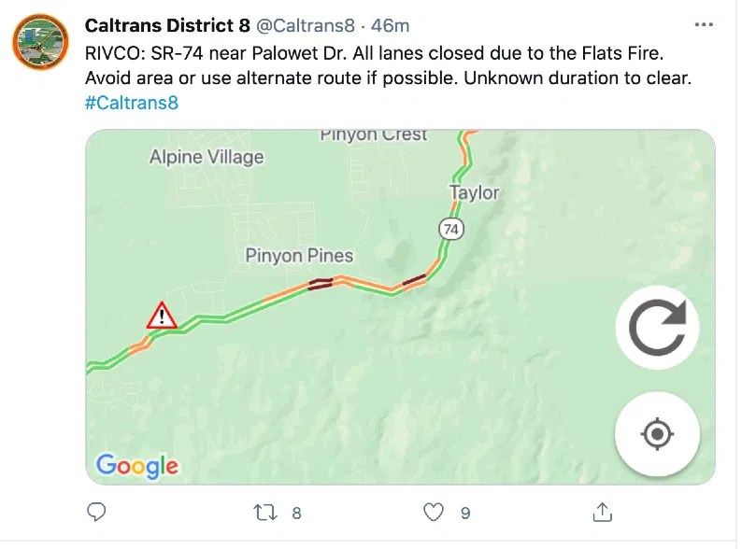Open the Caltrans District 8 profile avatar

(x=39, y=42)
